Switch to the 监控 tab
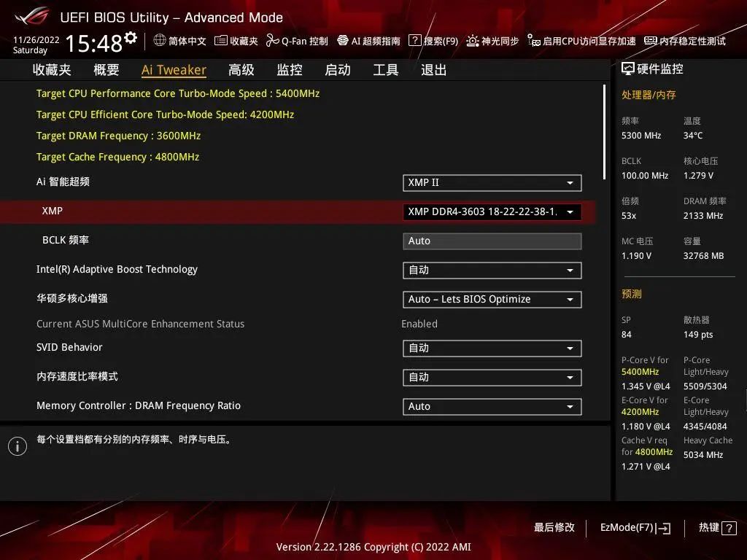This screenshot has height=560, width=747. pyautogui.click(x=290, y=70)
